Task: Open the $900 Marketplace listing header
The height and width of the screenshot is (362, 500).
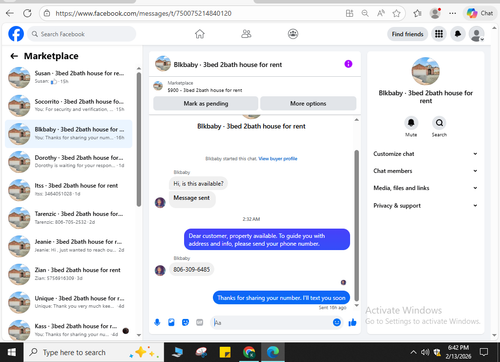Action: click(x=255, y=86)
